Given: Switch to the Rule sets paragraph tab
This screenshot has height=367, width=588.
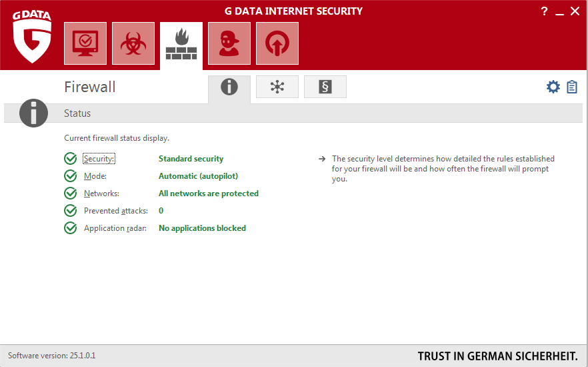Looking at the screenshot, I should [x=325, y=87].
